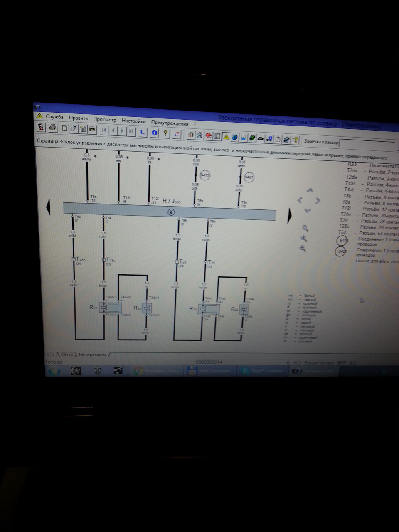Image resolution: width=399 pixels, height=532 pixels.
Task: Click legend entry T54 Разъём
Action: point(368,233)
